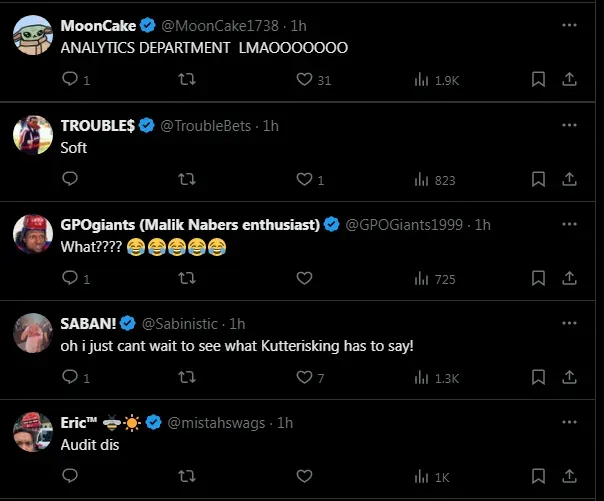Viewport: 604px width, 501px height.
Task: Open the @TroubleBets profile handle
Action: [208, 125]
